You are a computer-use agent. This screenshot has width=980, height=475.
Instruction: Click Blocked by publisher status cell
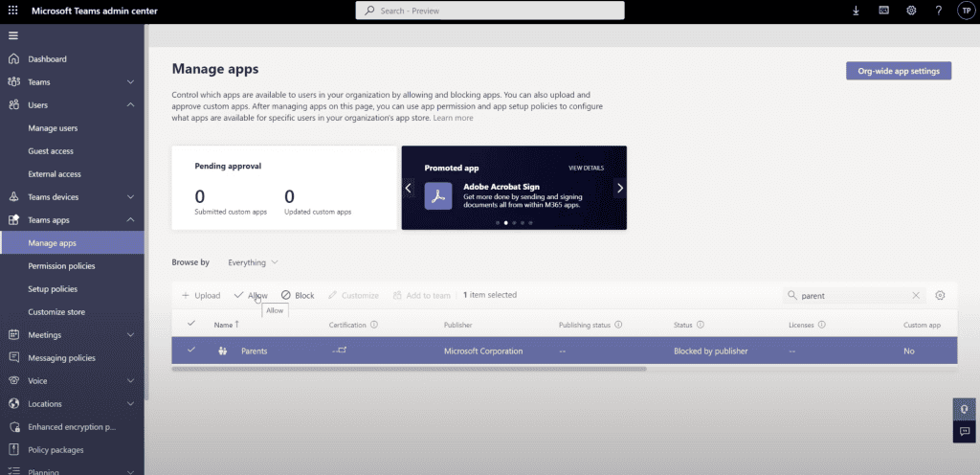coord(711,351)
